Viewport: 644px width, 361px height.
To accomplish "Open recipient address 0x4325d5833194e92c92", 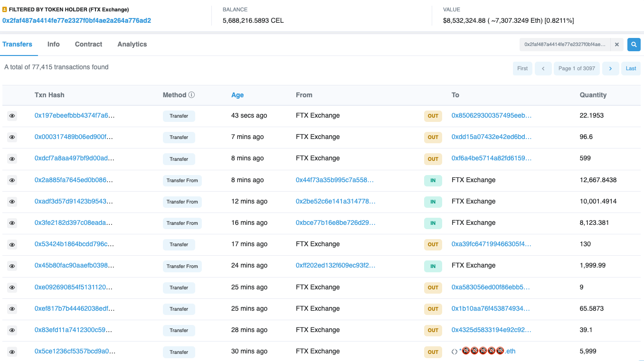I will pos(492,330).
